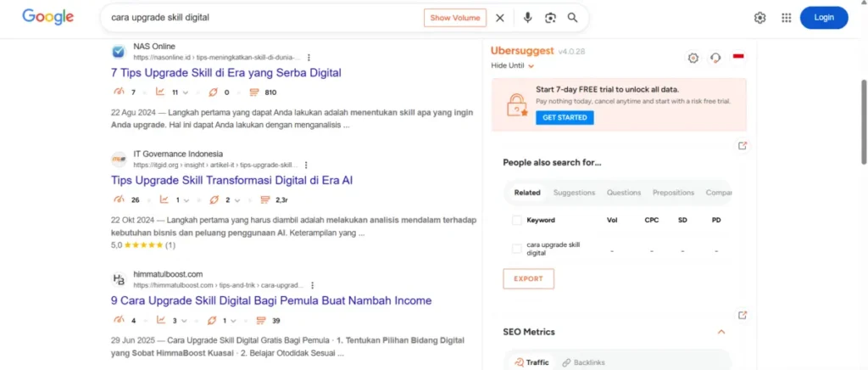This screenshot has width=868, height=370.
Task: Click the Google logo
Action: (47, 17)
